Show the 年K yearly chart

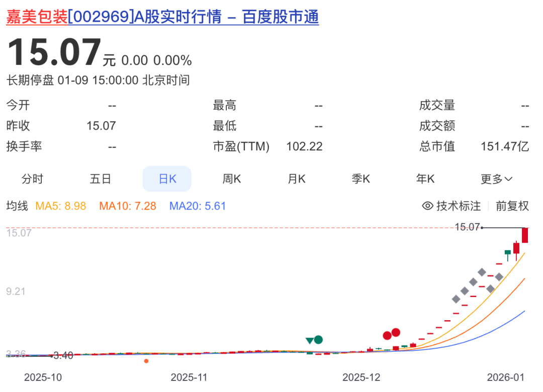tap(425, 179)
